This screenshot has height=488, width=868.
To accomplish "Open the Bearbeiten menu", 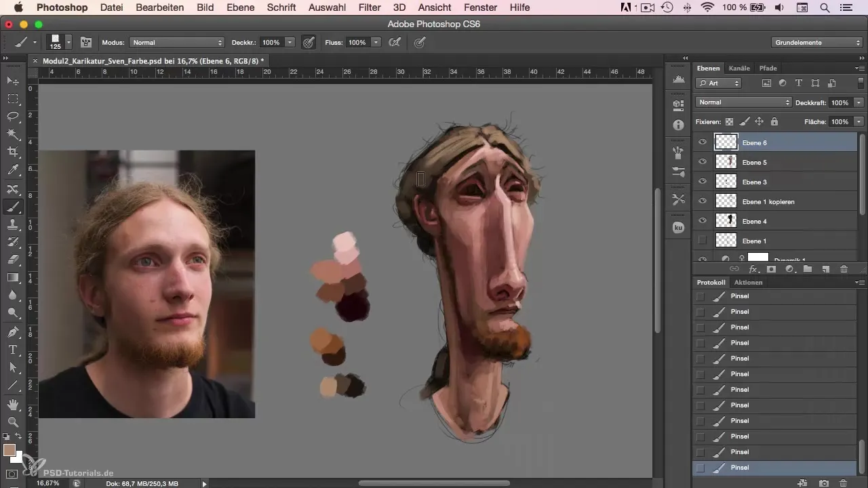I will [x=160, y=7].
